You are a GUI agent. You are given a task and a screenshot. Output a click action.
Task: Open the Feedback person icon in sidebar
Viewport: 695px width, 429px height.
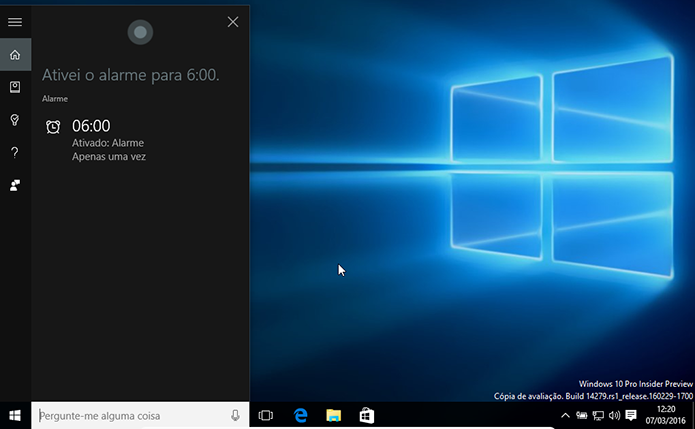point(15,185)
